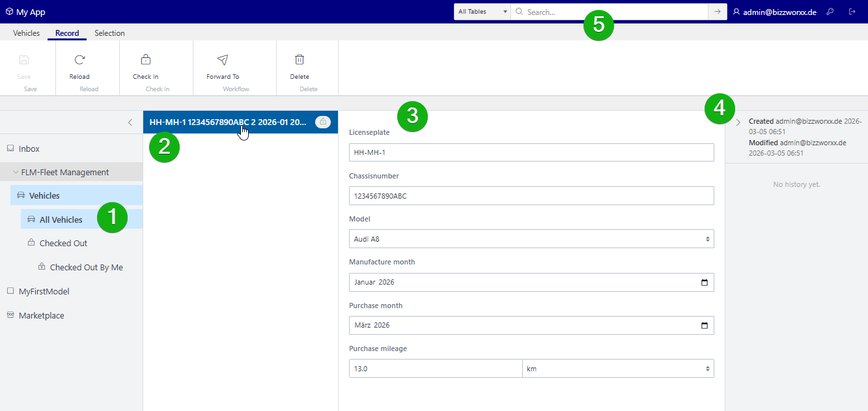Click the key icon in top bar
Screen dimensions: 868x411
(830, 12)
